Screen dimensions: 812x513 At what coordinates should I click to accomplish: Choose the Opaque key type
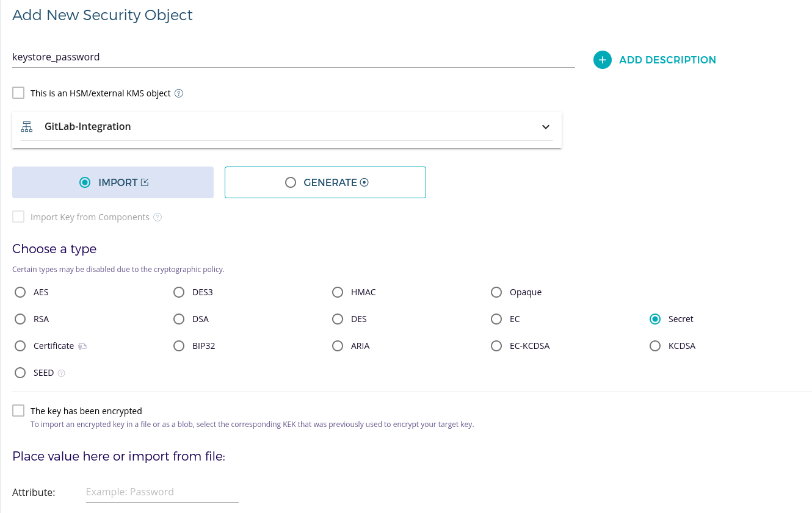[x=496, y=292]
